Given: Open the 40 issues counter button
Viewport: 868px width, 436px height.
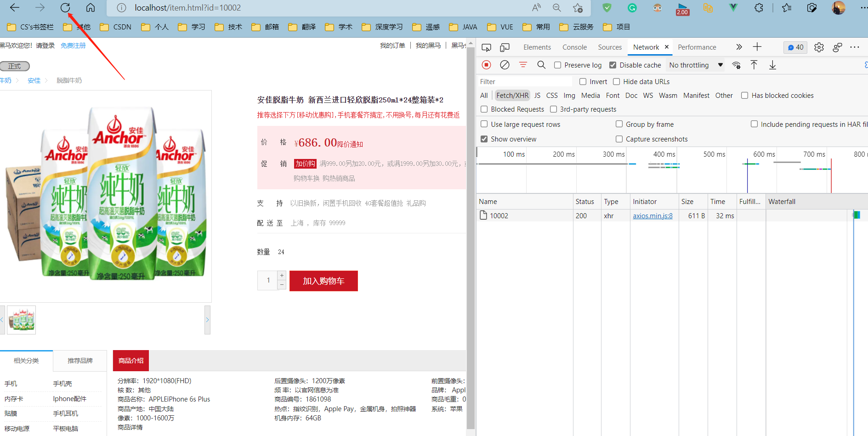Looking at the screenshot, I should [x=795, y=47].
